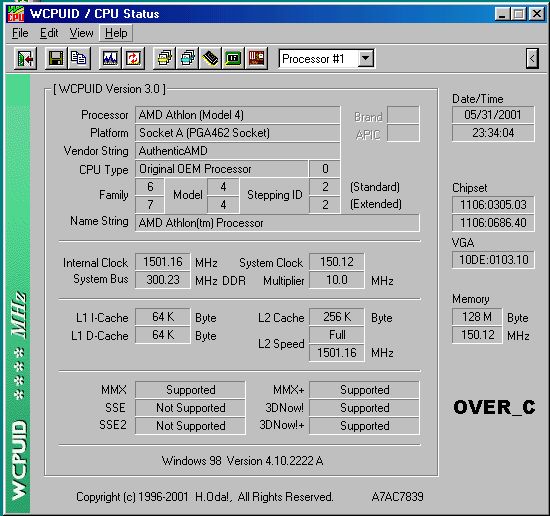
Task: Click the Refresh arrows toolbar icon
Action: click(133, 58)
